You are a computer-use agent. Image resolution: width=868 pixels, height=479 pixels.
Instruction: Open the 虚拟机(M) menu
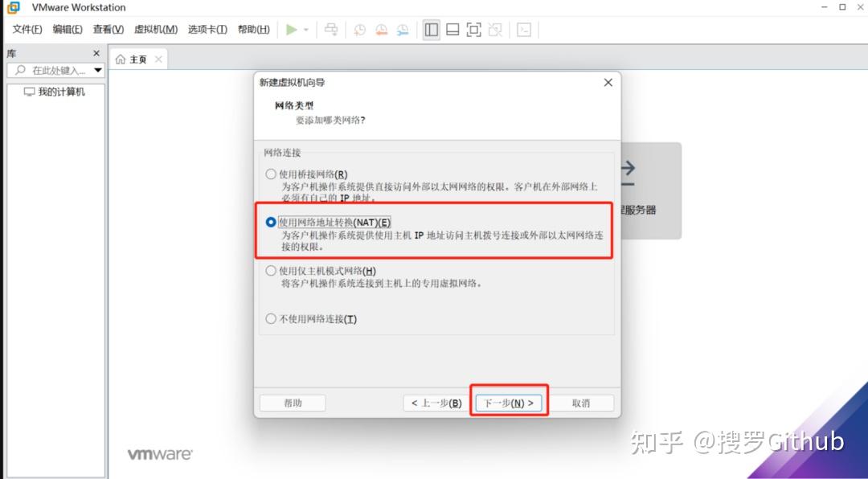coord(156,30)
